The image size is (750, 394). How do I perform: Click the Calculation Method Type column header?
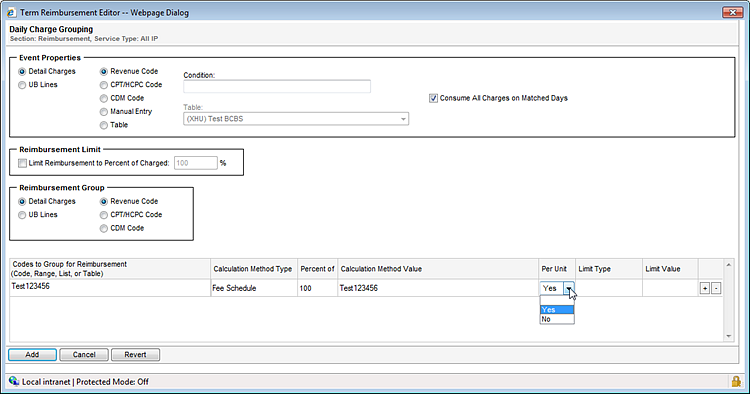point(254,269)
